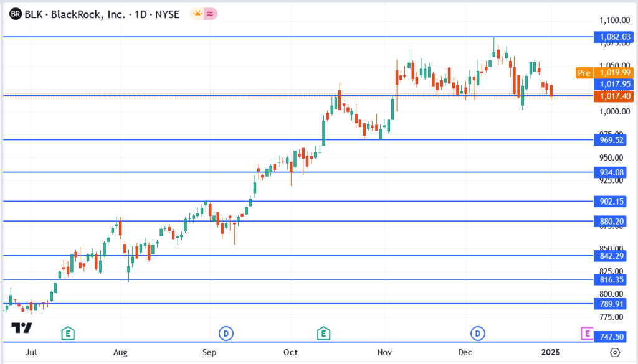Click the purple upcoming earnings E marker
Viewport: 638px width, 364px height.
click(x=587, y=334)
